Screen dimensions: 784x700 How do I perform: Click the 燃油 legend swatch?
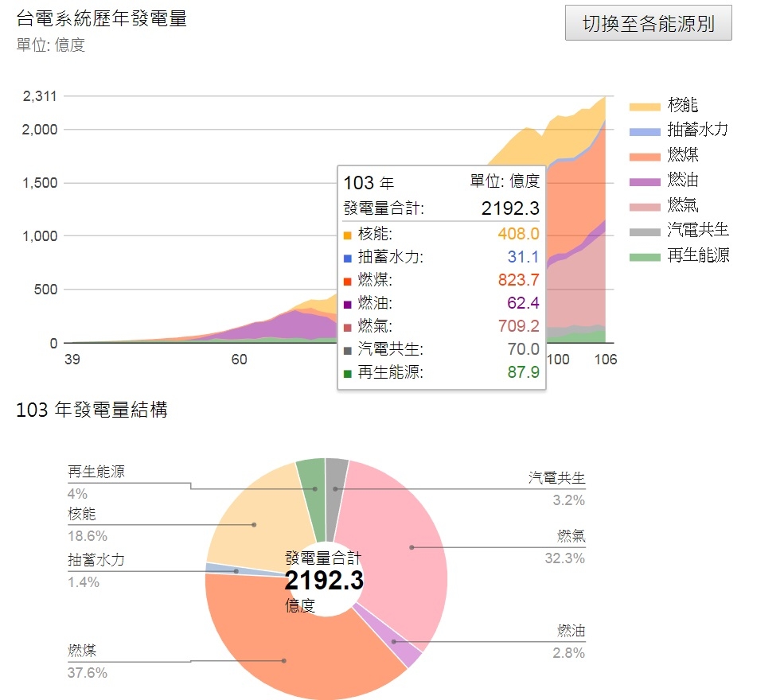coord(645,182)
